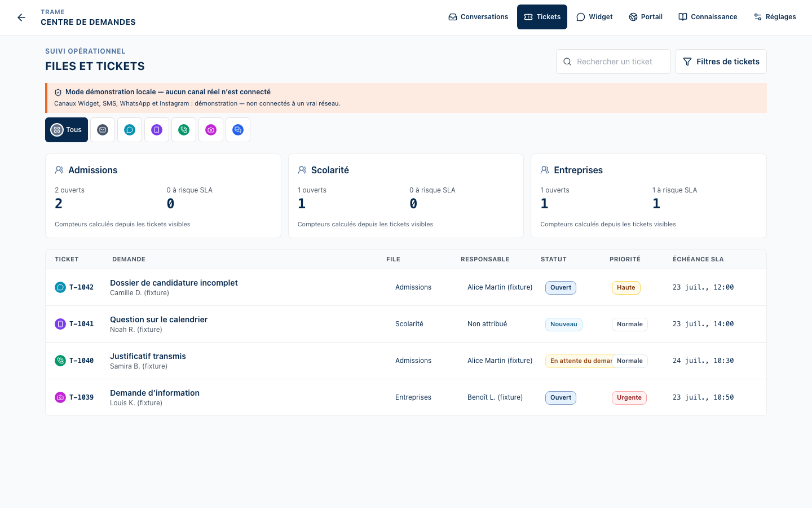Show all channels with the Tous filter
The height and width of the screenshot is (508, 812).
tap(67, 130)
